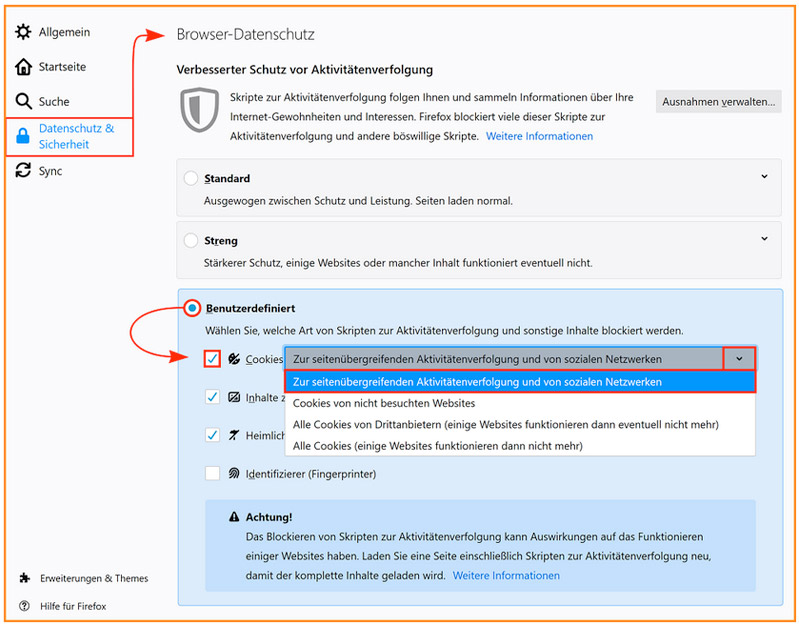Click Ausgewogen zwischen Schutz und Leistung text
The image size is (799, 626).
click(x=358, y=201)
